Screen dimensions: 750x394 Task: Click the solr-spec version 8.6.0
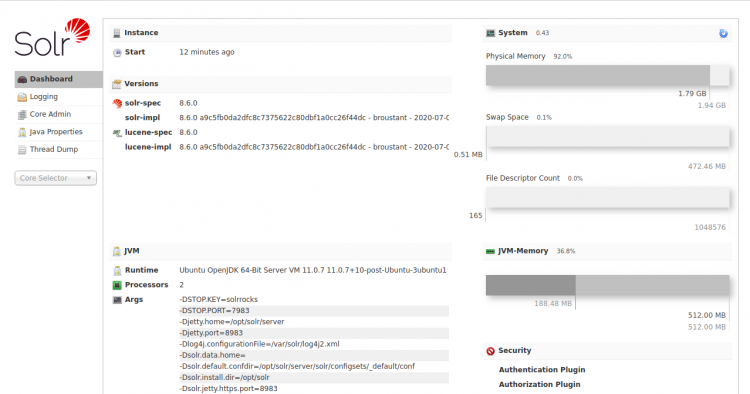click(x=188, y=103)
